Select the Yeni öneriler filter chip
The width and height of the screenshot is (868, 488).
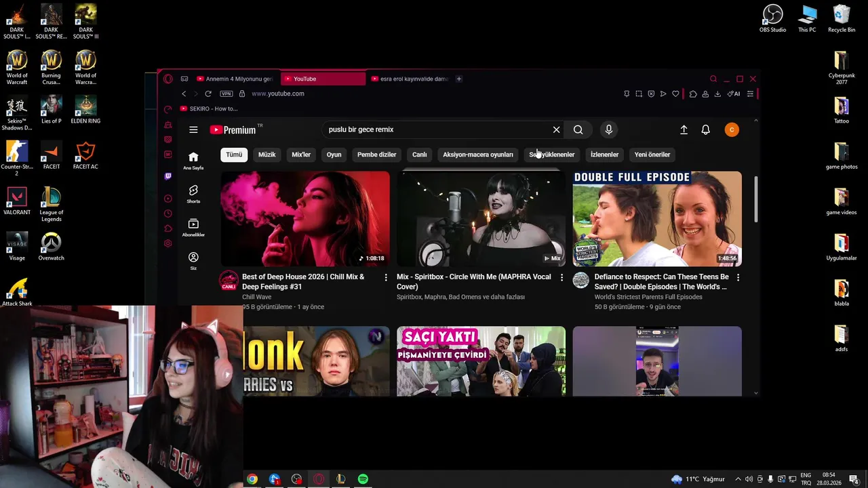[x=652, y=155]
